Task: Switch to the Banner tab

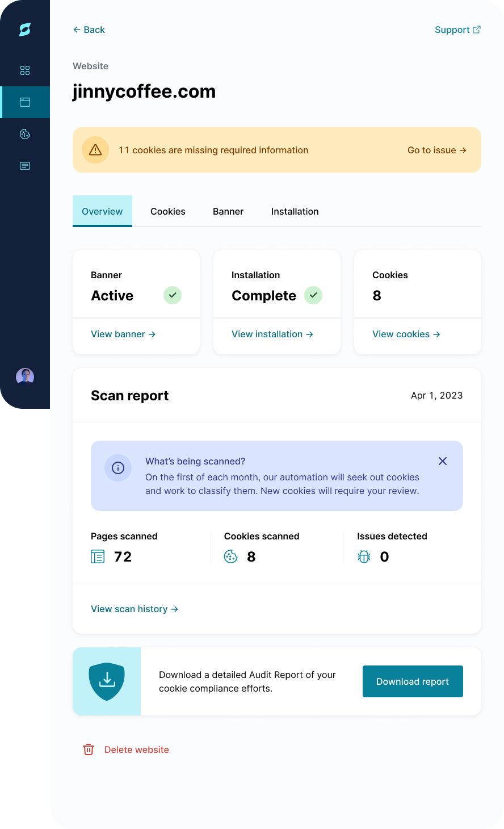Action: (x=228, y=211)
